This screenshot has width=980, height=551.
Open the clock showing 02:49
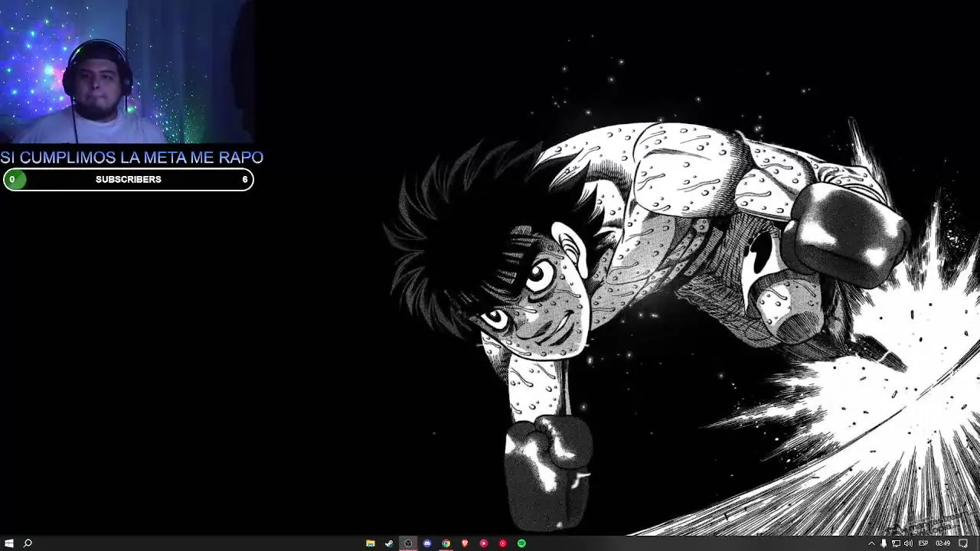coord(943,543)
